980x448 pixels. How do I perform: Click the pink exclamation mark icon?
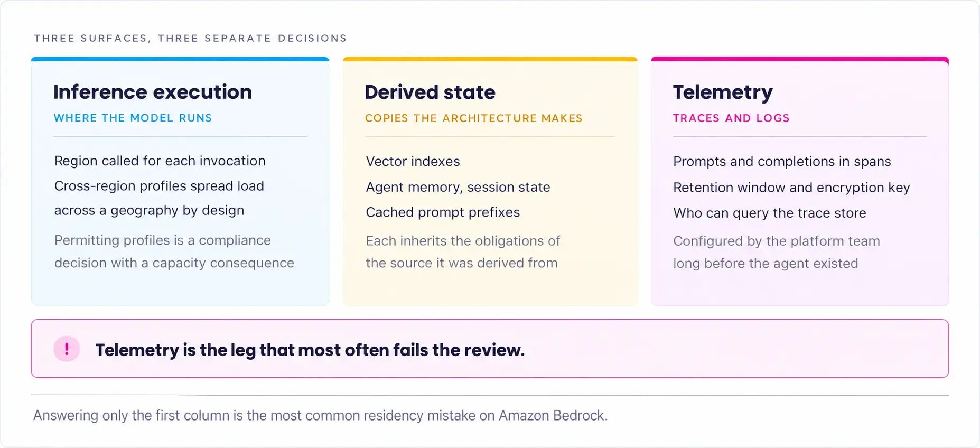click(67, 349)
